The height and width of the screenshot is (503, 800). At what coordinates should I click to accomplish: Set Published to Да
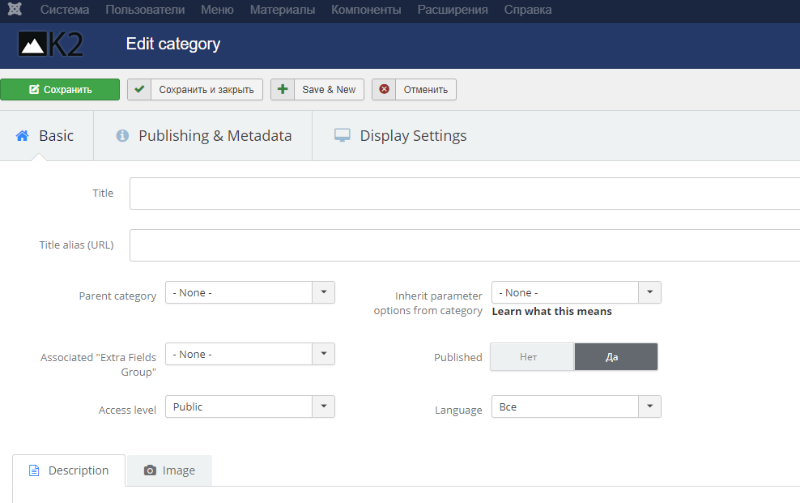point(616,357)
